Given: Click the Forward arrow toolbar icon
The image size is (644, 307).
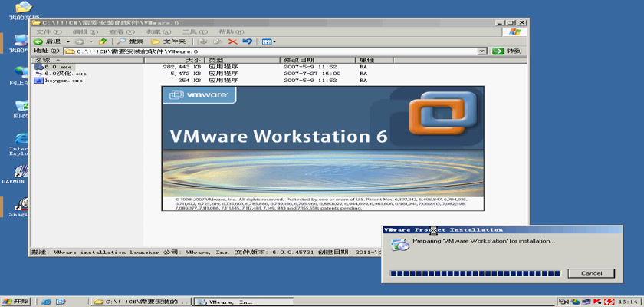Looking at the screenshot, I should pyautogui.click(x=80, y=41).
